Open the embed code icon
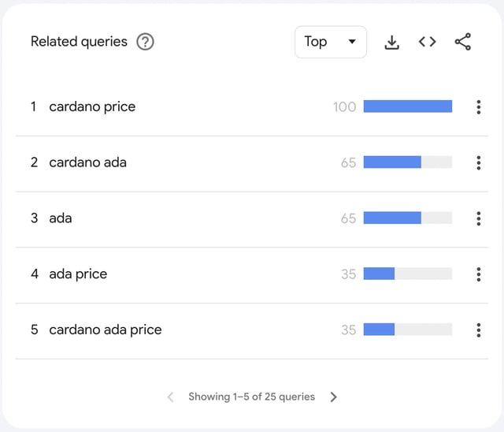The image size is (504, 432). pyautogui.click(x=427, y=42)
